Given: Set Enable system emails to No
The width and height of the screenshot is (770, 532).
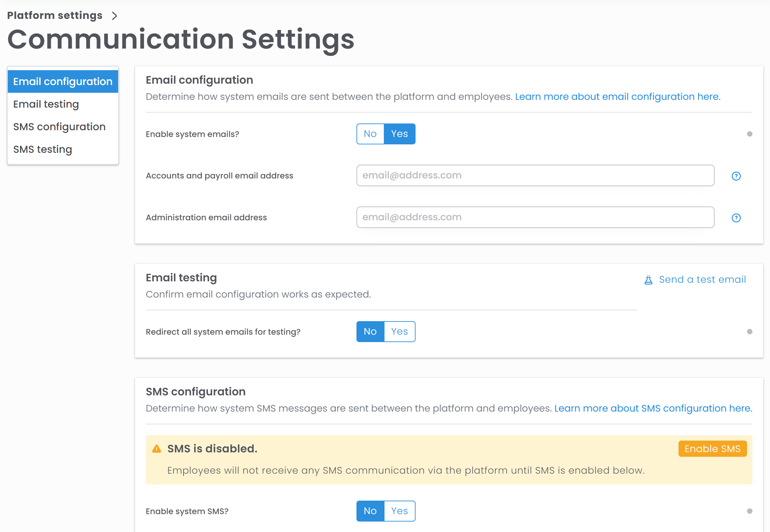Looking at the screenshot, I should [x=370, y=134].
